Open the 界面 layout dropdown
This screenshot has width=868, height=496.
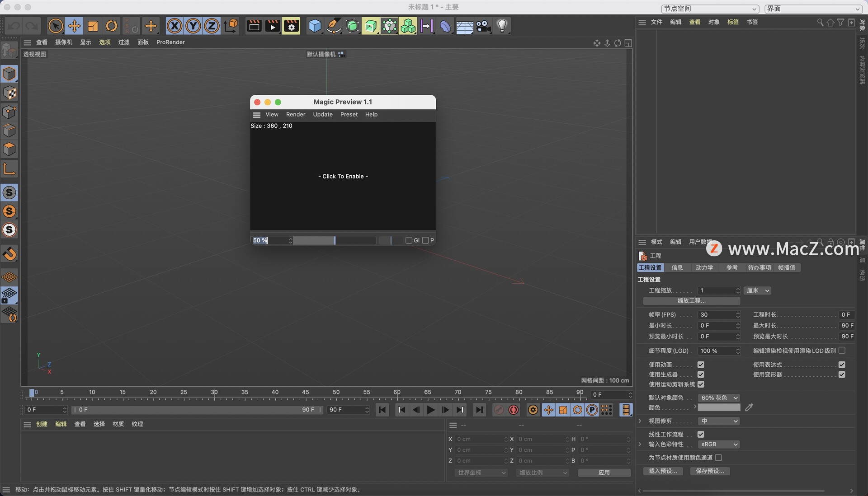pyautogui.click(x=813, y=9)
